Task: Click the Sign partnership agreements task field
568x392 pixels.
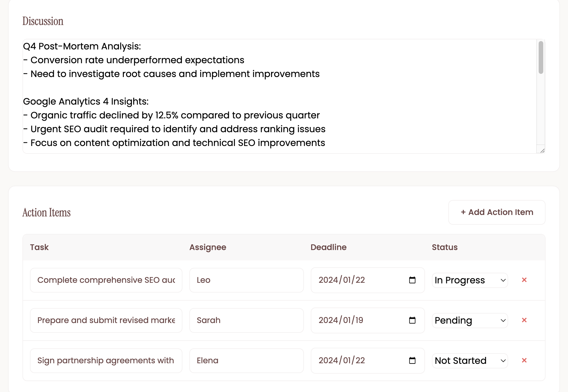Action: click(106, 361)
